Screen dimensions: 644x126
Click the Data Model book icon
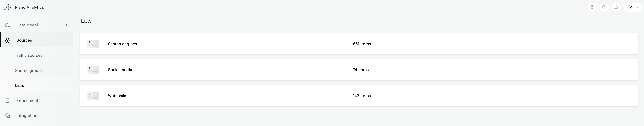click(x=8, y=25)
